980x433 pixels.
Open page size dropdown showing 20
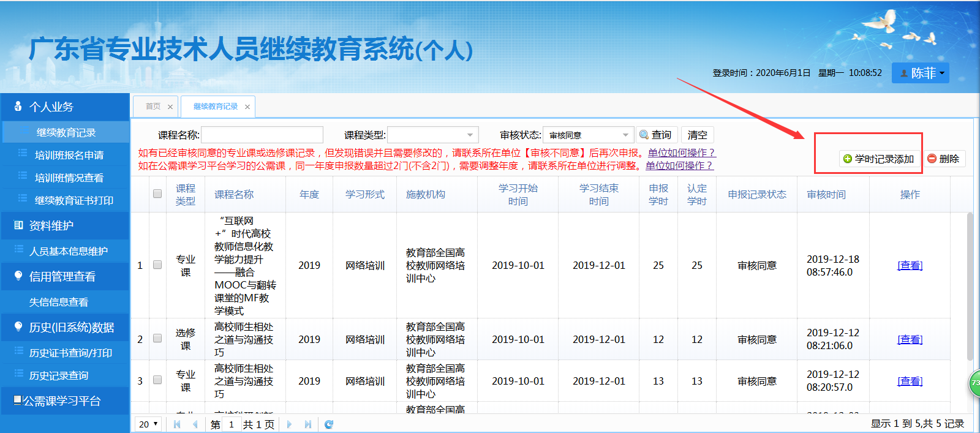pyautogui.click(x=149, y=424)
